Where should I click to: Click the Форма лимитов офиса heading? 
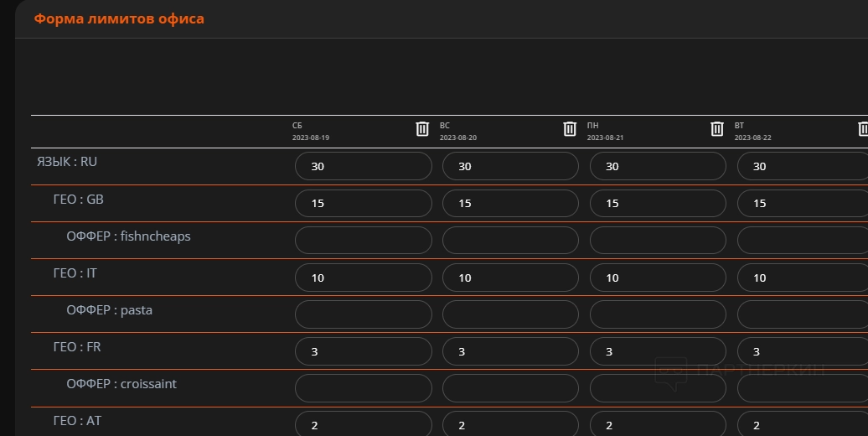(119, 18)
